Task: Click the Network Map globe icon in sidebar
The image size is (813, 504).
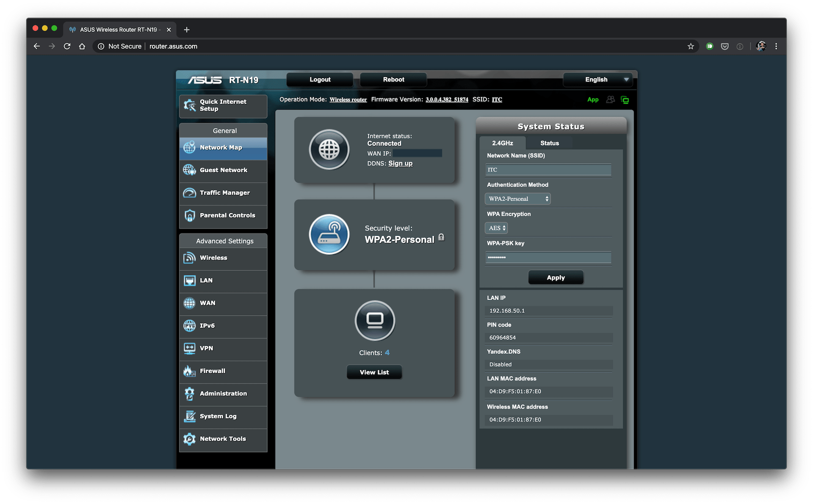Action: point(189,147)
